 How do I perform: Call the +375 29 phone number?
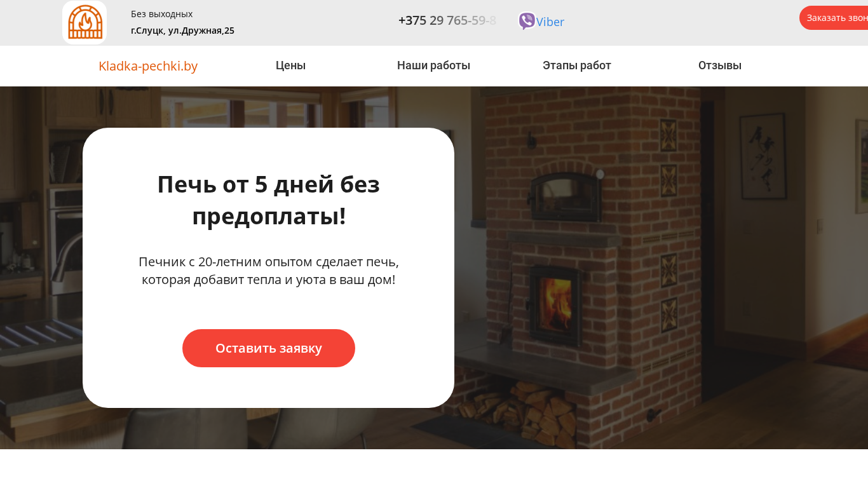(447, 20)
